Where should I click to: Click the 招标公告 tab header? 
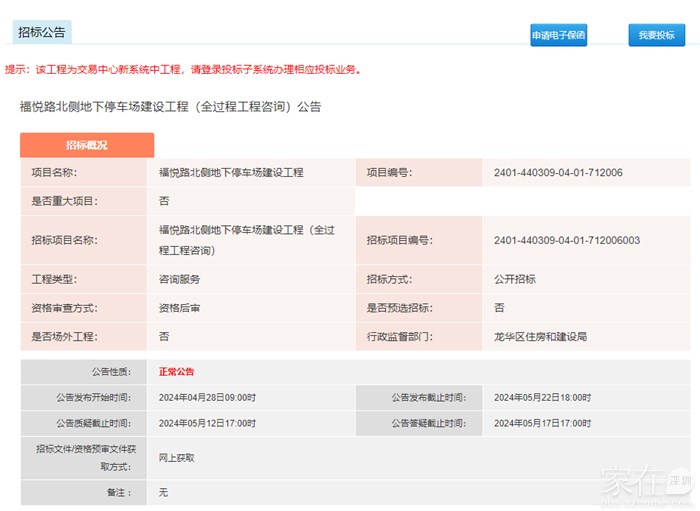[42, 32]
